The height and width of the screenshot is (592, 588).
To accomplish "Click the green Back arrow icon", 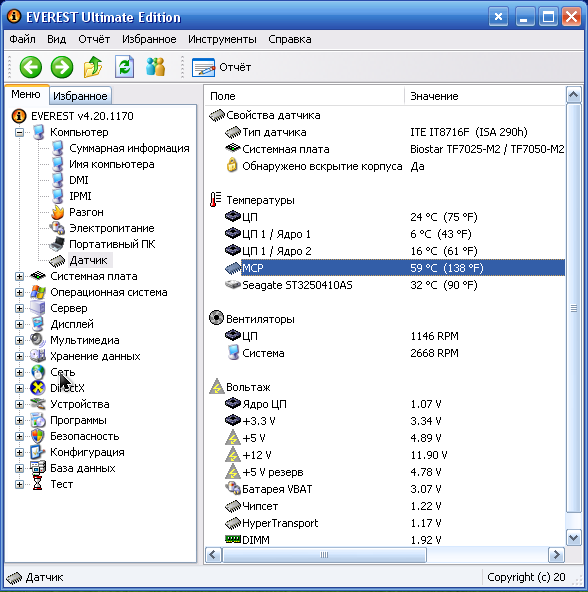I will (31, 67).
